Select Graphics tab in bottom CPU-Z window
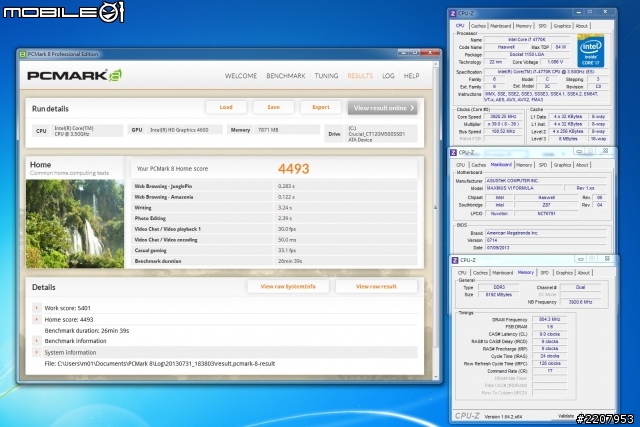The height and width of the screenshot is (427, 640). click(564, 273)
